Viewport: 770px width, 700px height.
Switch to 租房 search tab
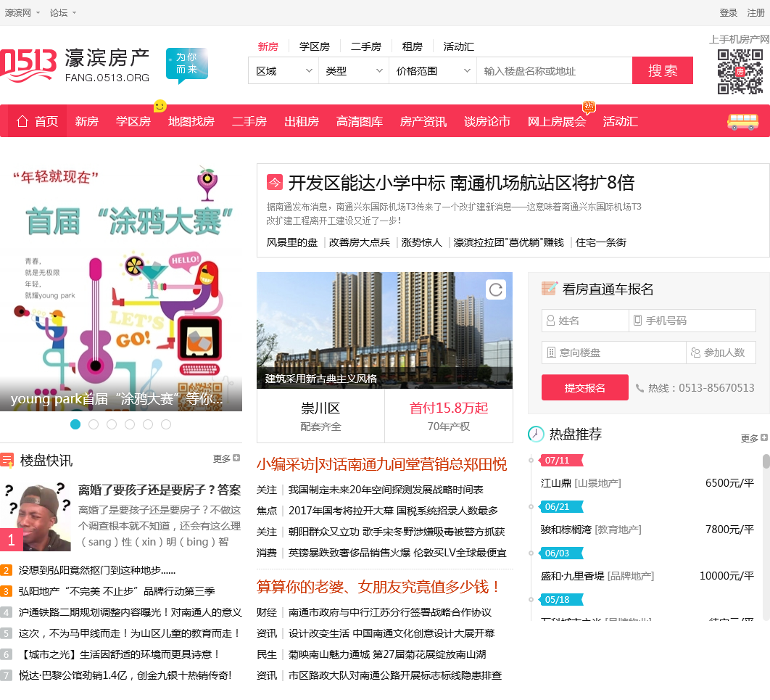point(412,46)
